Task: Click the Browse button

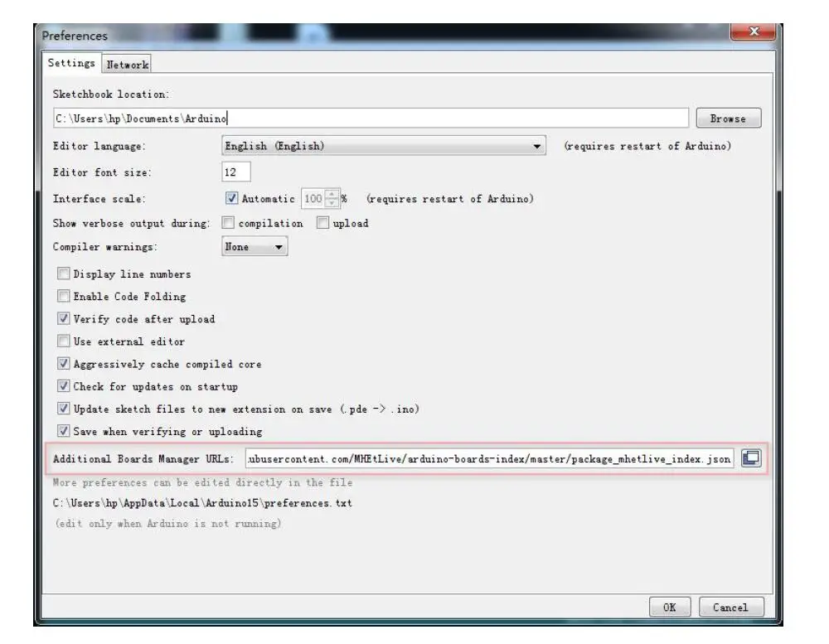Action: (729, 119)
